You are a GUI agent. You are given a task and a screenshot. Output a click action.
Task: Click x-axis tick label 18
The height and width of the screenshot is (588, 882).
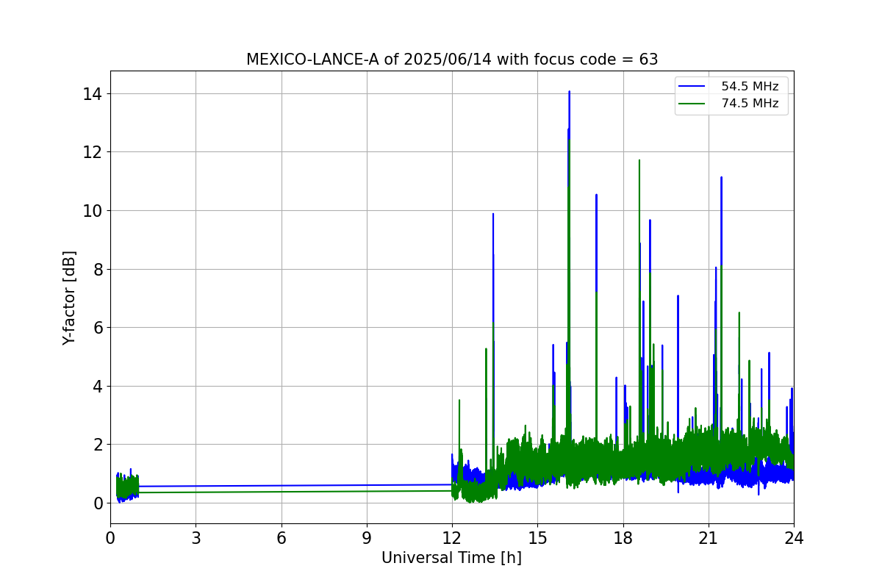tap(623, 538)
